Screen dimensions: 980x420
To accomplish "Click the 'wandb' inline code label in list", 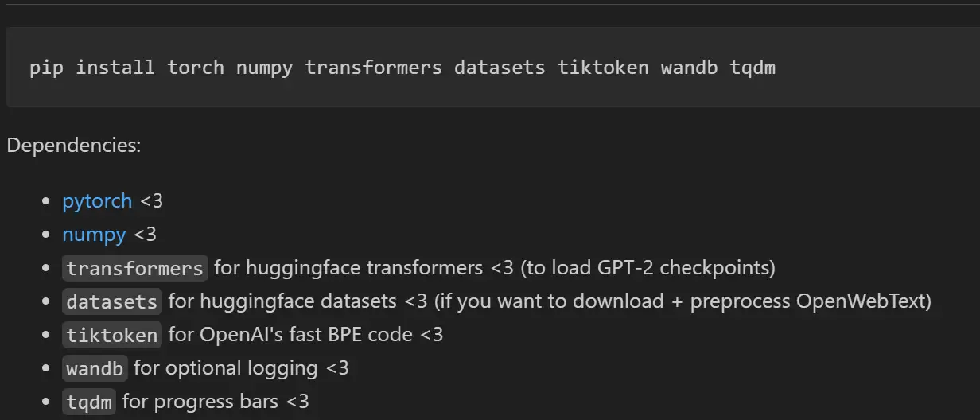I will coord(95,368).
